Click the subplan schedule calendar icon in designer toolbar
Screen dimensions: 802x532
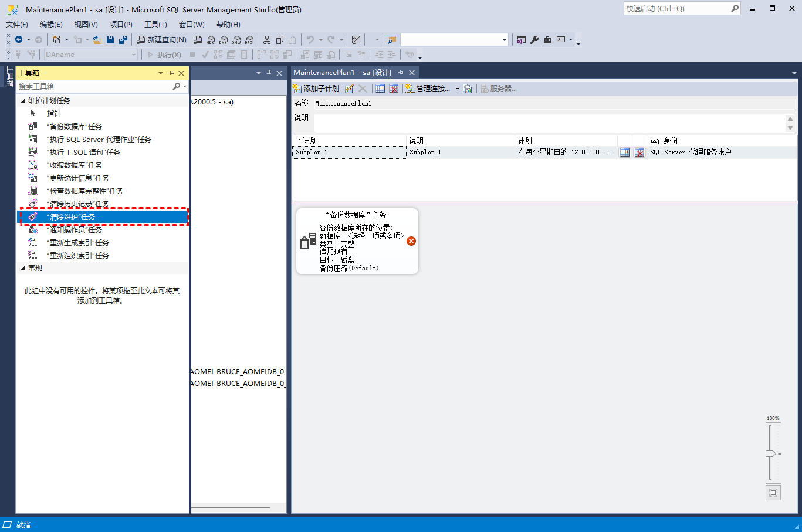pyautogui.click(x=380, y=89)
